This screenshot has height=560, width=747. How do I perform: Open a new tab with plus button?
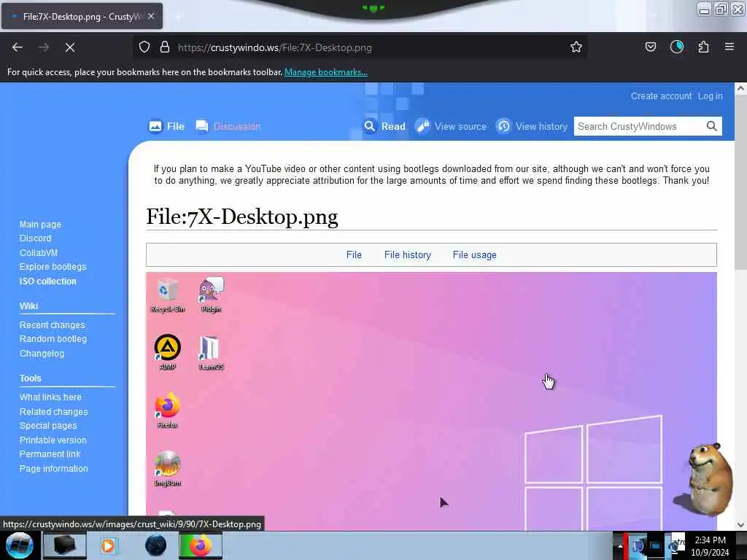pyautogui.click(x=178, y=17)
